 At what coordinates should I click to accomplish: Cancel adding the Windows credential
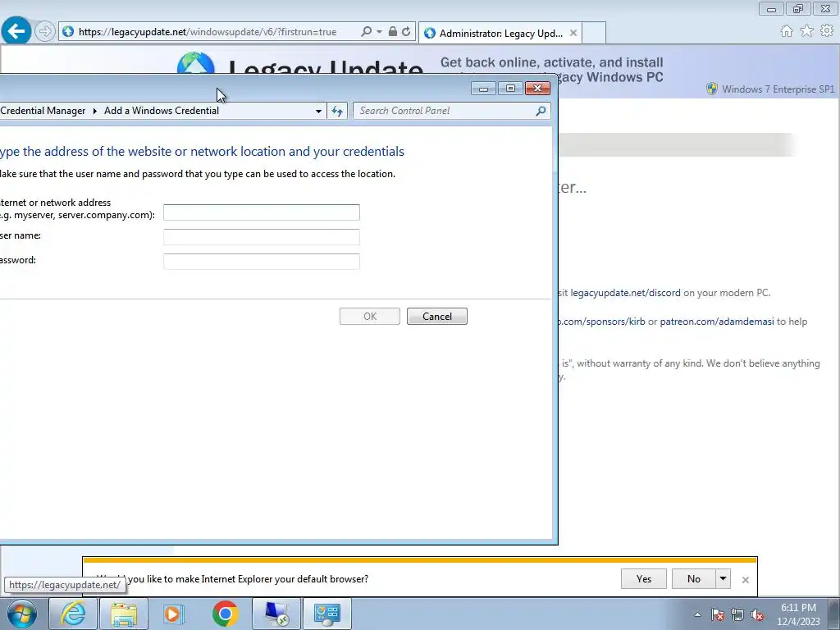(x=437, y=316)
